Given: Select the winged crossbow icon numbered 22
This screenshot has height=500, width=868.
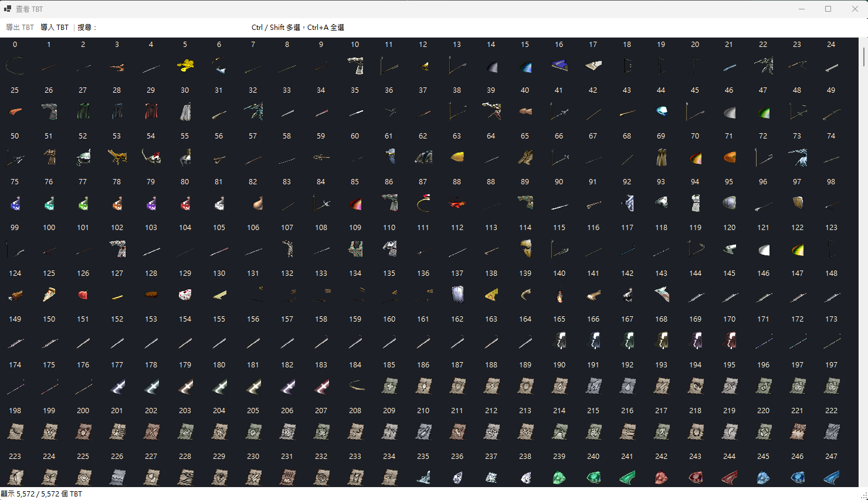Looking at the screenshot, I should pyautogui.click(x=764, y=66).
